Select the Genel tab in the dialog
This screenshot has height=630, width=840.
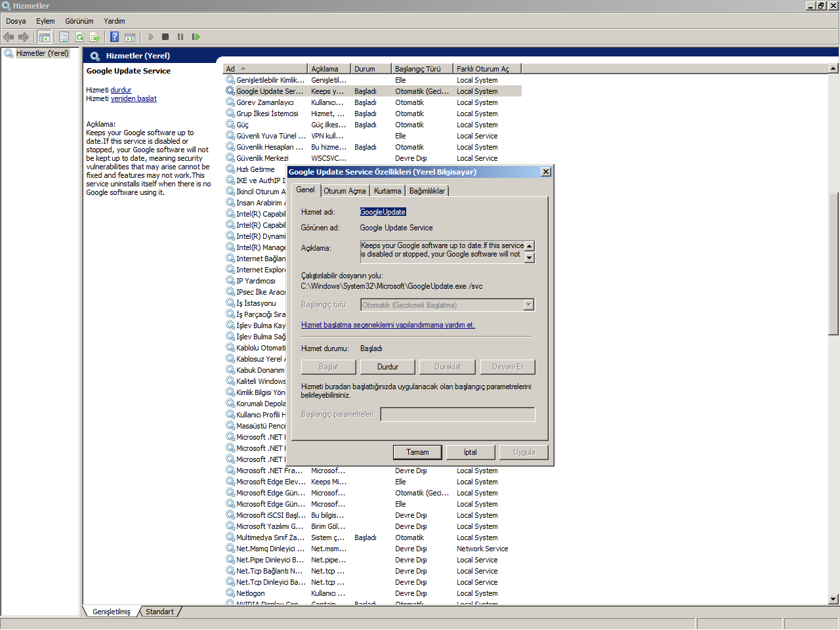(x=305, y=190)
